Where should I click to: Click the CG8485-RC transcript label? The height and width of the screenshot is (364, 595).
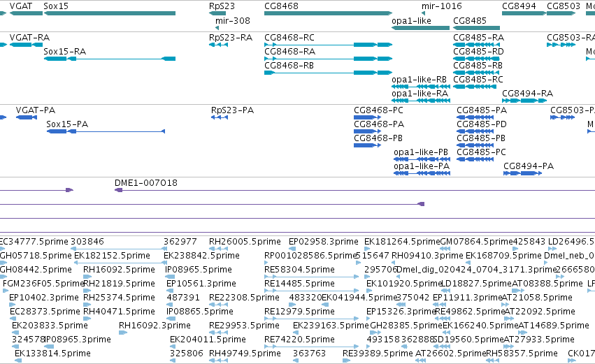[478, 79]
